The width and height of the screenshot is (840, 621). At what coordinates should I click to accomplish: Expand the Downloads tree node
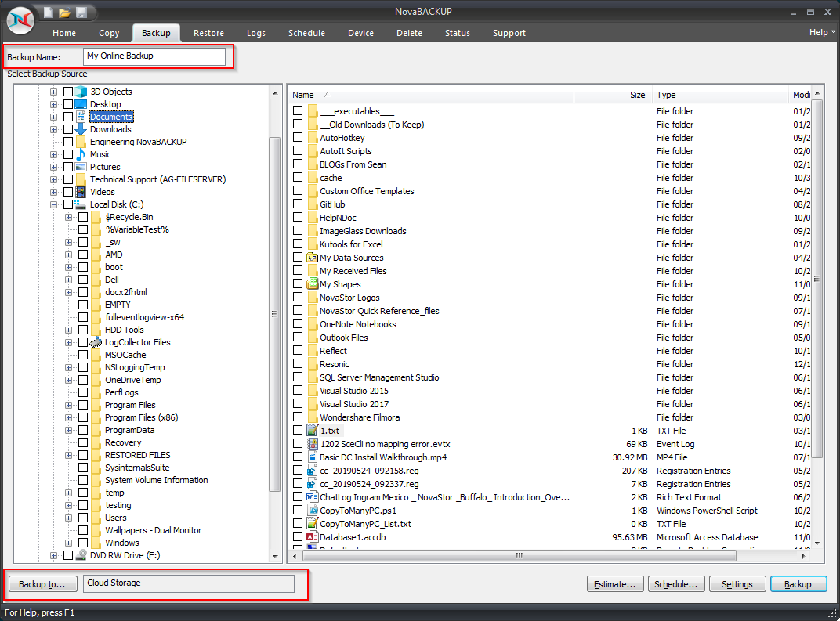click(x=53, y=129)
